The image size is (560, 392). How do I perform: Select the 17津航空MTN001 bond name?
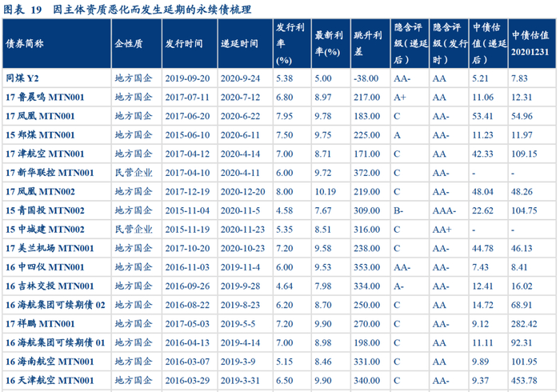coord(45,154)
